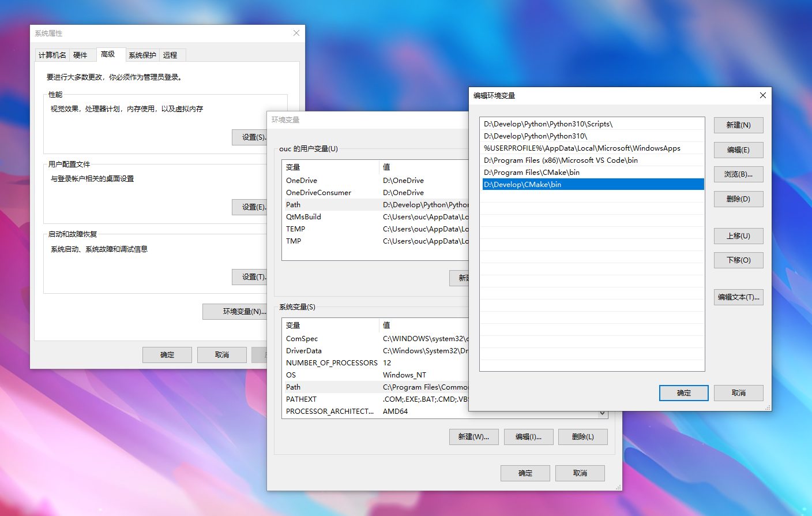The image size is (812, 516).
Task: Confirm path edits with the 确定 button
Action: 683,392
